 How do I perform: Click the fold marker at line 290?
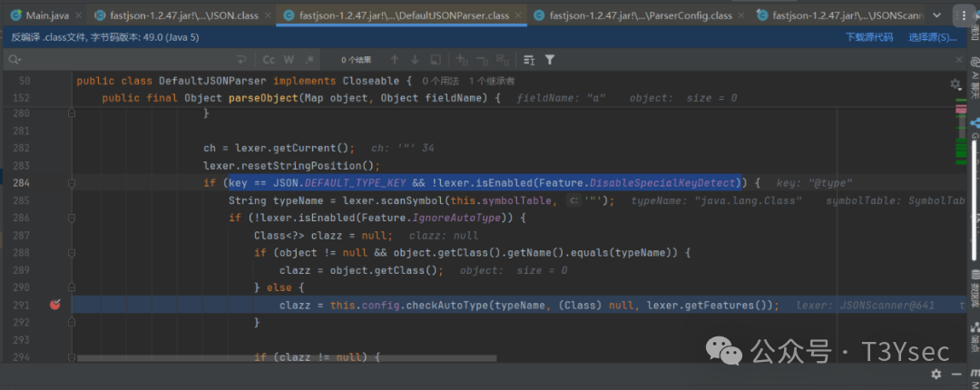pyautogui.click(x=72, y=288)
